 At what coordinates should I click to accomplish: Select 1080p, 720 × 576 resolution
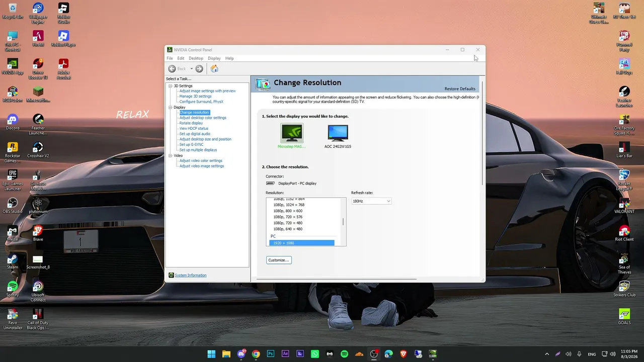click(x=288, y=217)
